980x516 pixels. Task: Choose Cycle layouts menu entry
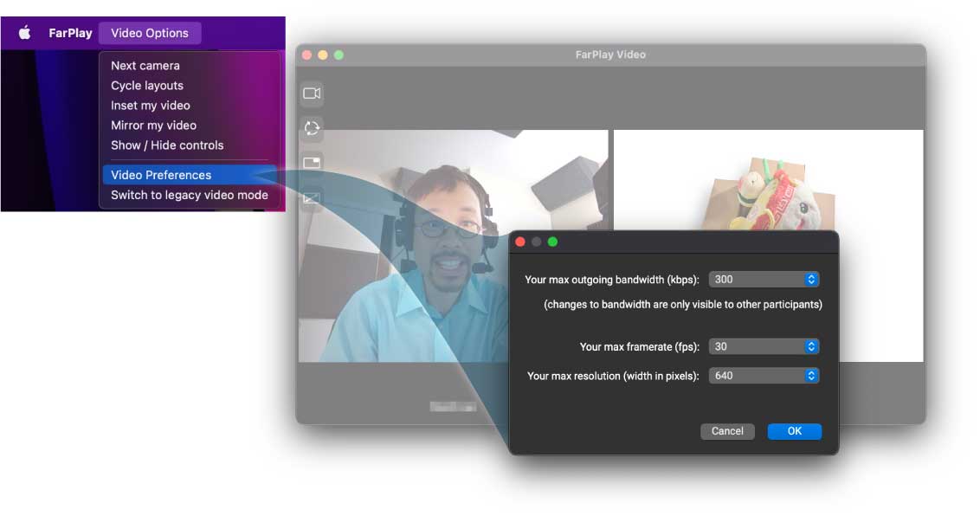click(147, 86)
